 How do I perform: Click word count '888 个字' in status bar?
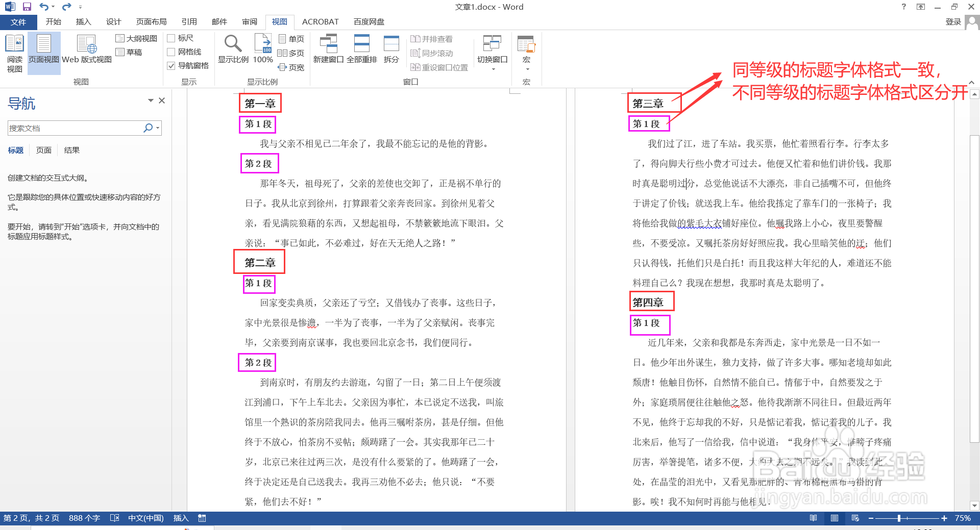84,518
